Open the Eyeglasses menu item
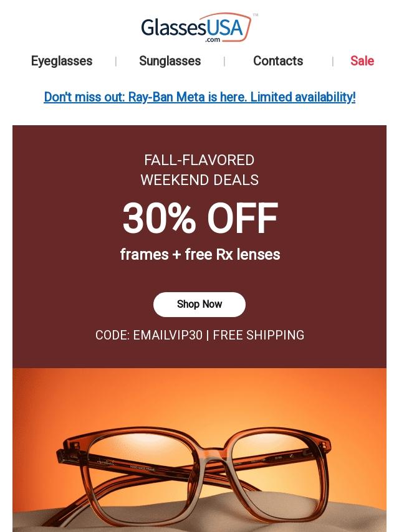The height and width of the screenshot is (532, 399). [x=62, y=61]
